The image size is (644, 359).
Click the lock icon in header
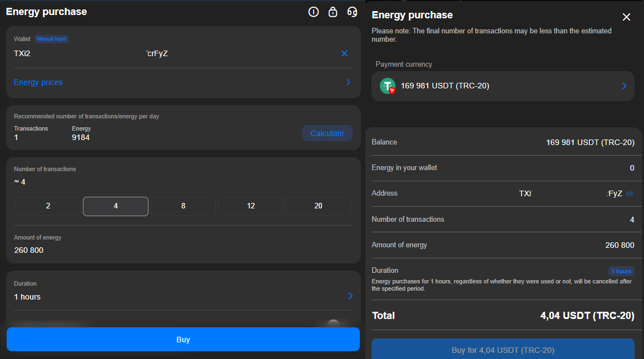tap(333, 12)
